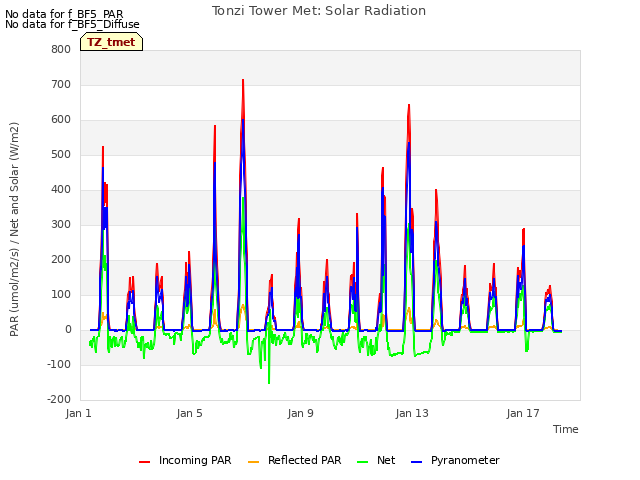Click the 'No data for f_BF5_PAR' message
640x480 pixels.
[x=64, y=14]
